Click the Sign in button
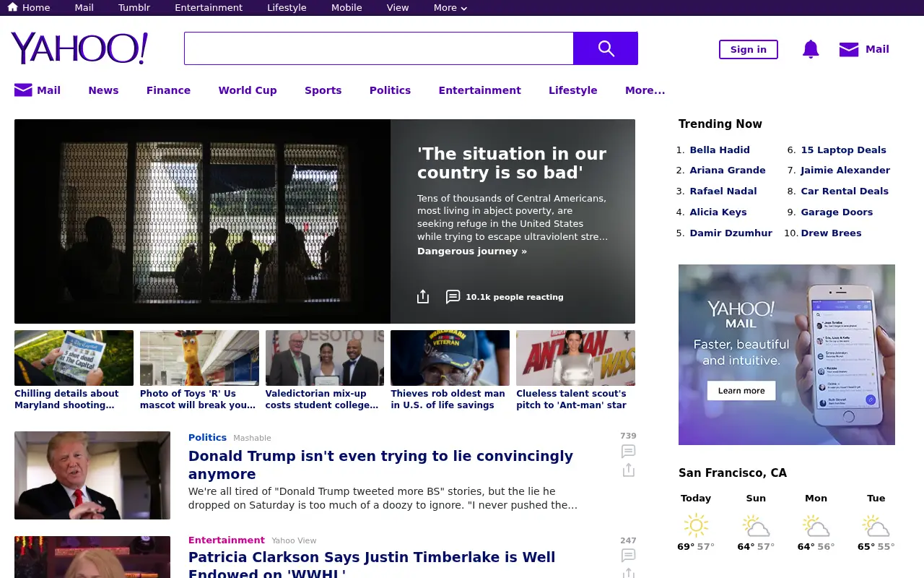 (749, 49)
